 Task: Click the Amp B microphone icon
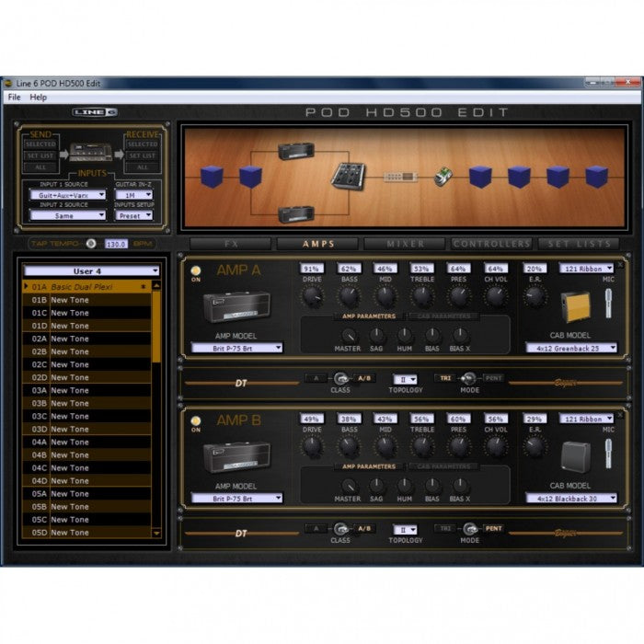pyautogui.click(x=608, y=454)
